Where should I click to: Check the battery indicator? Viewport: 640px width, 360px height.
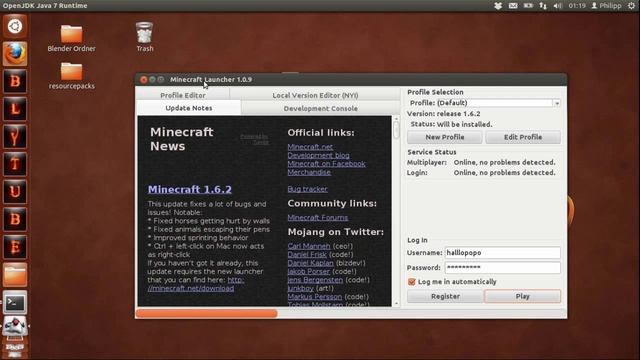tap(528, 6)
